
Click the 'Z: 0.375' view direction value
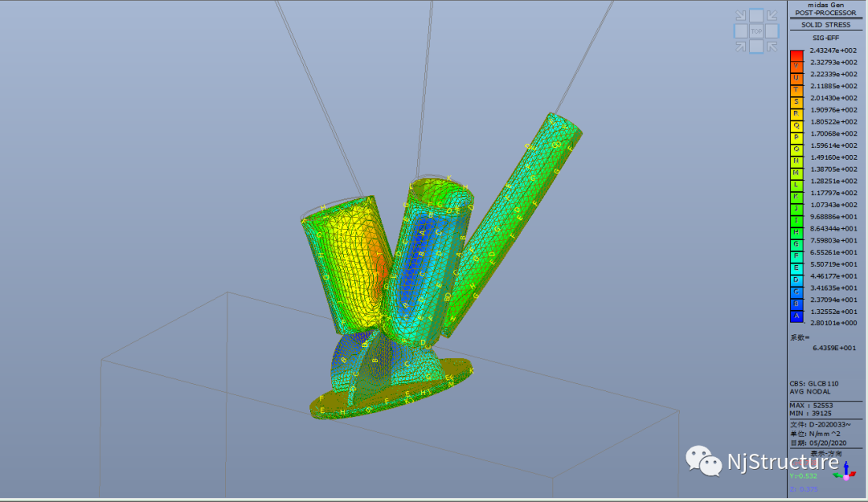tap(803, 489)
